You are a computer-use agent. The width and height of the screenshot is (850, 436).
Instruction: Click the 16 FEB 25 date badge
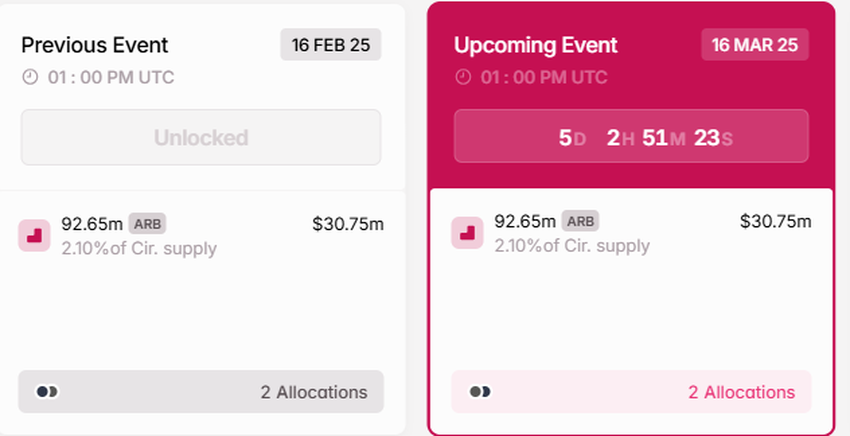coord(330,45)
